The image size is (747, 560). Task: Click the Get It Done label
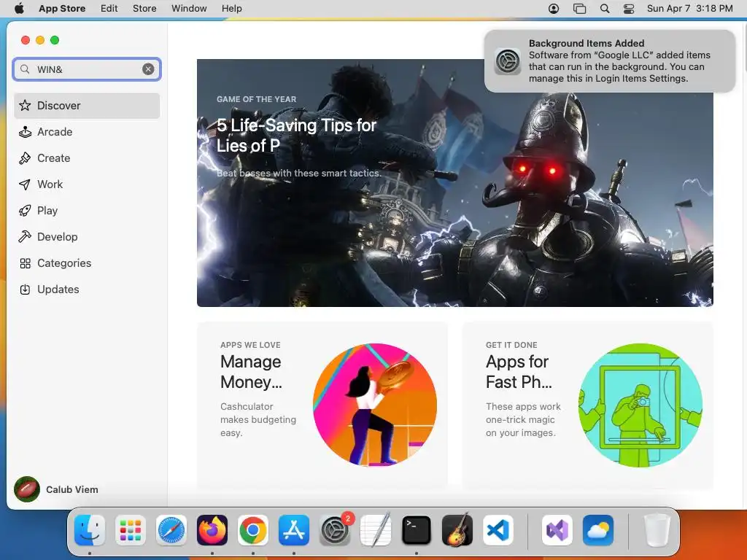[511, 345]
